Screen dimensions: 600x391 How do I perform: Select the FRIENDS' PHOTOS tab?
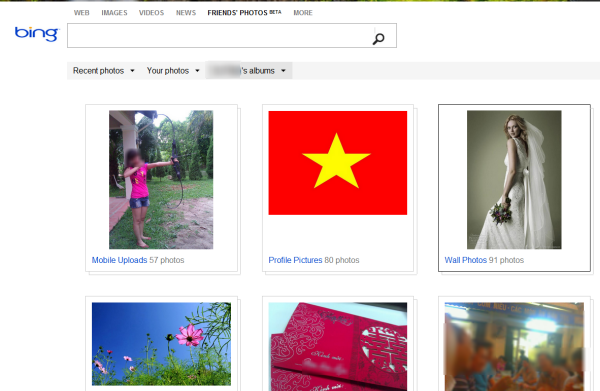point(244,13)
